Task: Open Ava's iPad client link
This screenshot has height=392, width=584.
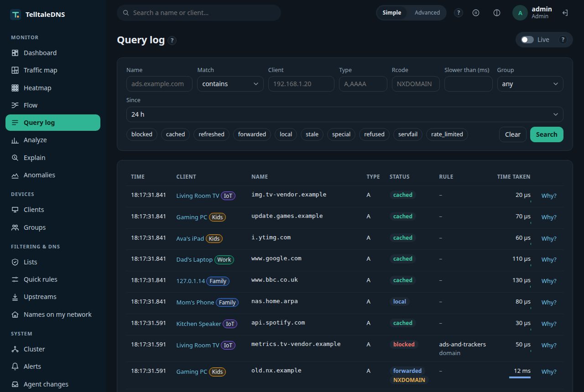Action: pyautogui.click(x=190, y=239)
